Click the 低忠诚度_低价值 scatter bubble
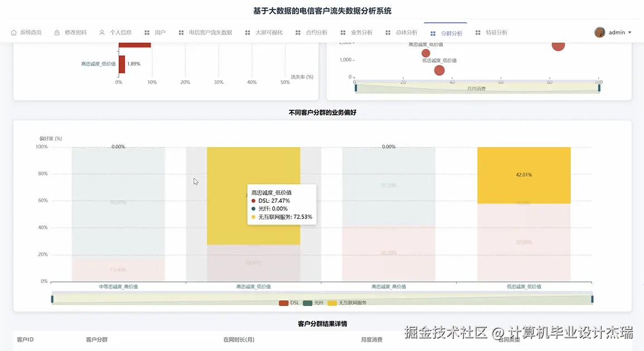 point(439,70)
